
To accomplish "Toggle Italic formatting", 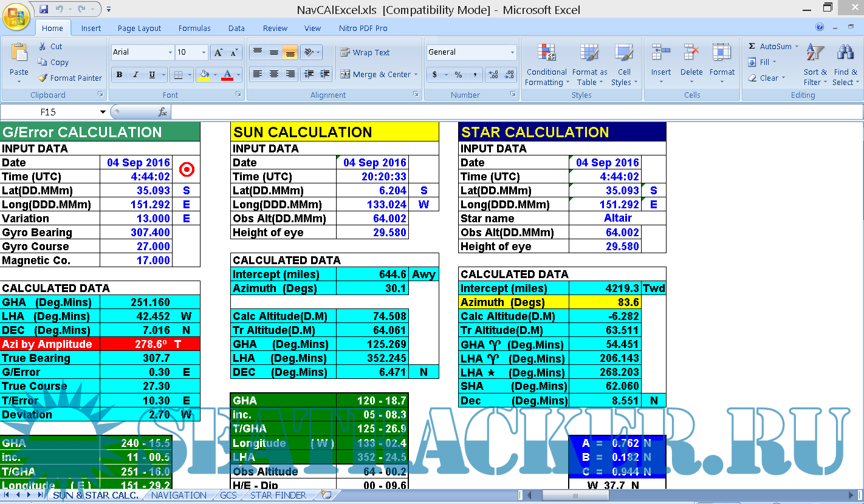I will click(x=135, y=75).
